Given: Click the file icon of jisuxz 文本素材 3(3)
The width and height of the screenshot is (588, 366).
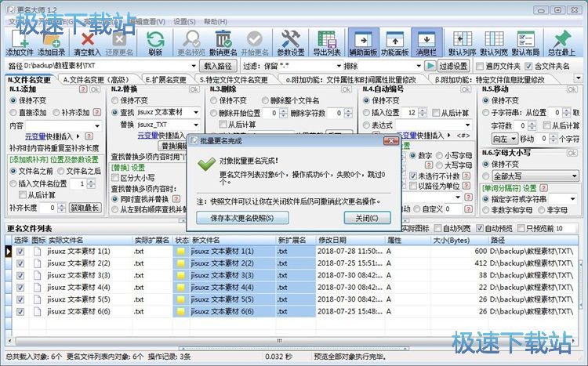Looking at the screenshot, I should pyautogui.click(x=37, y=275).
